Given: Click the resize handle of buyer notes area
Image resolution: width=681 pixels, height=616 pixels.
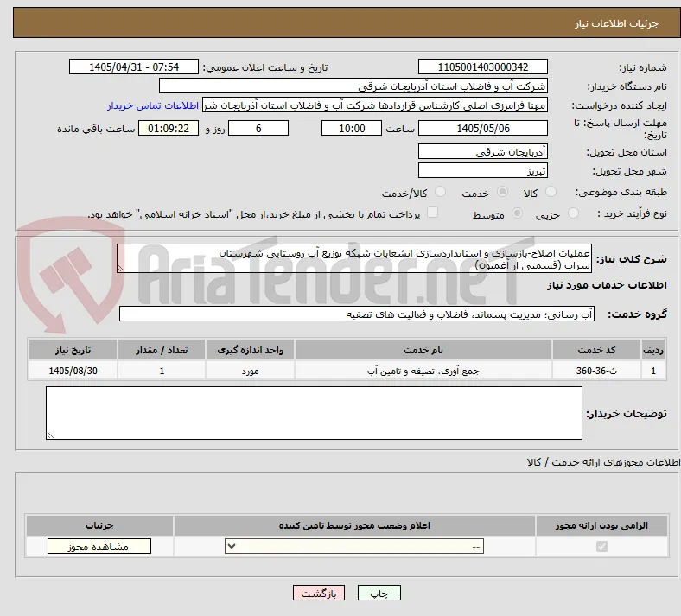Looking at the screenshot, I should click(50, 435).
